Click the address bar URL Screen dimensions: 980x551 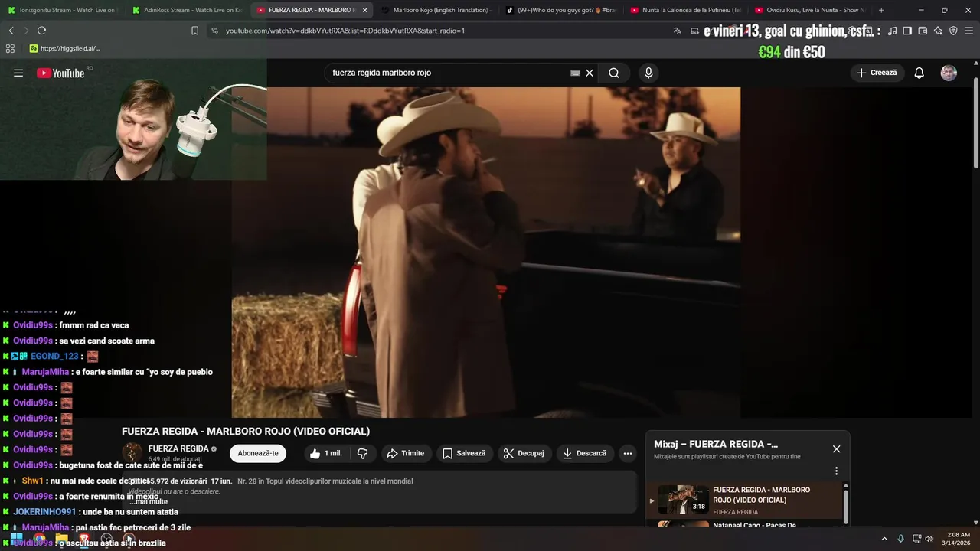pos(345,31)
